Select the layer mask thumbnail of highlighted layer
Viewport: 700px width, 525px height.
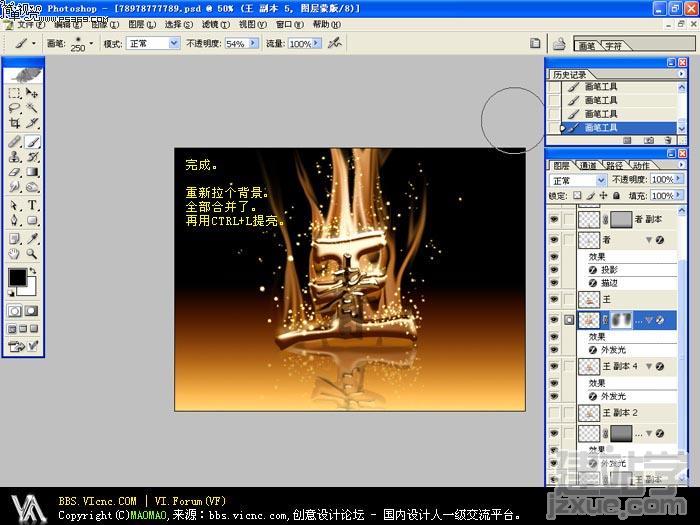621,320
